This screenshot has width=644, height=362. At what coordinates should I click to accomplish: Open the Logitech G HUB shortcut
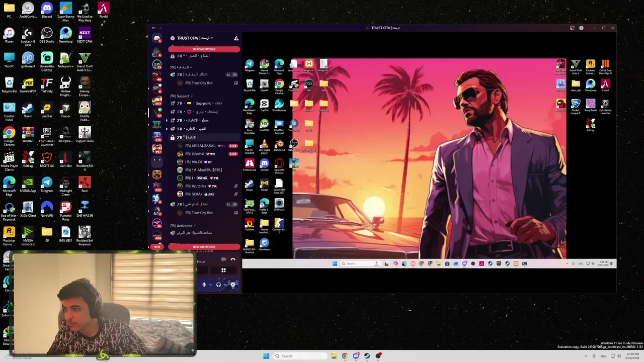coord(28,37)
